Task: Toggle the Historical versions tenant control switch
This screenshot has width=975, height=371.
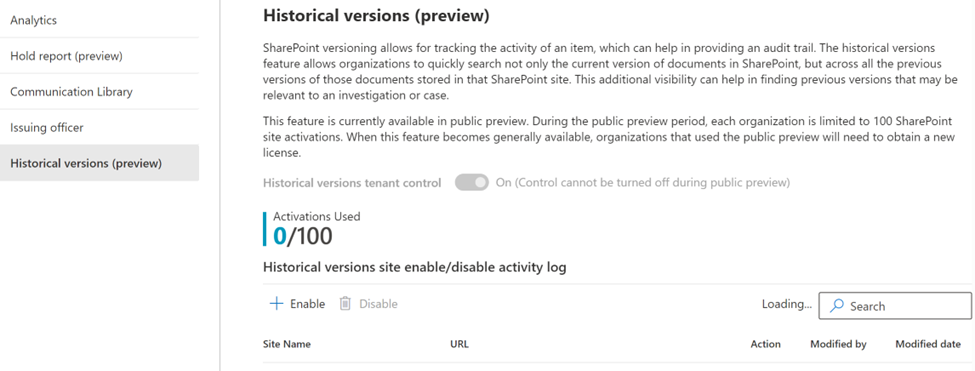Action: 472,183
